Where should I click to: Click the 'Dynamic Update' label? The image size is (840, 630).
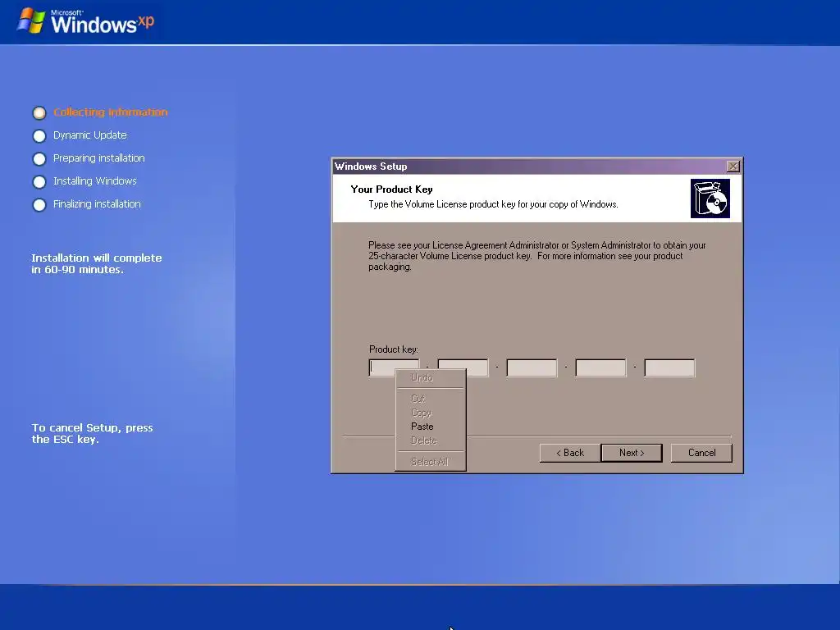pyautogui.click(x=90, y=135)
